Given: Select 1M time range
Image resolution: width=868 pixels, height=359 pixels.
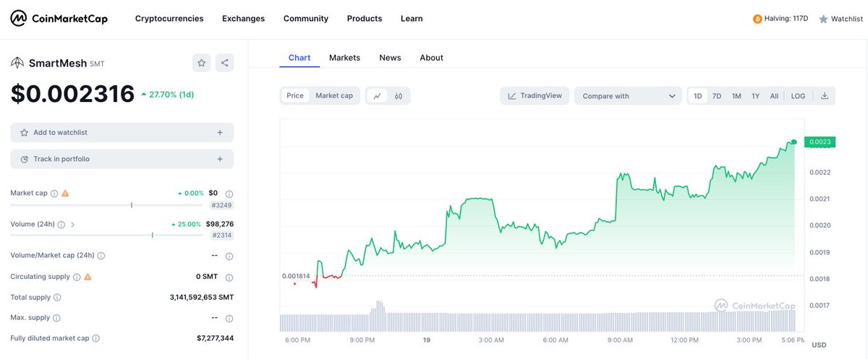Looking at the screenshot, I should click(x=736, y=96).
